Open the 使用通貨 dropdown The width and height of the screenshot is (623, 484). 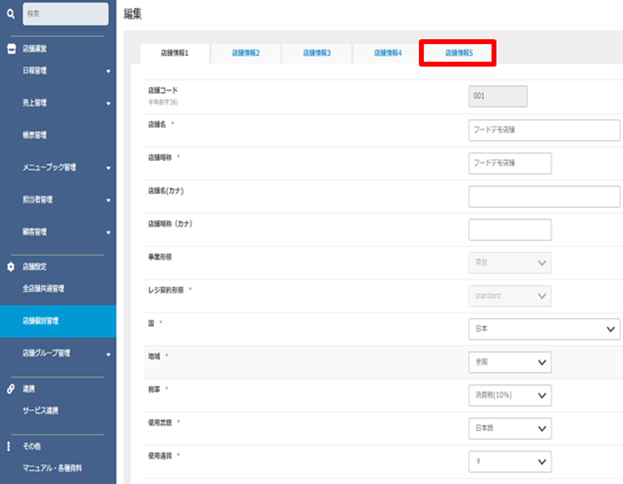[509, 461]
